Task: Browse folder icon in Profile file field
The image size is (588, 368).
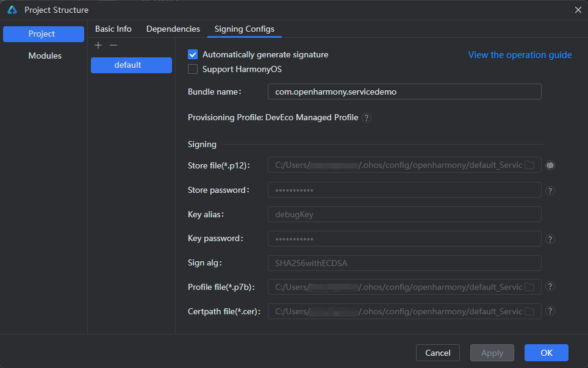Action: coord(529,287)
